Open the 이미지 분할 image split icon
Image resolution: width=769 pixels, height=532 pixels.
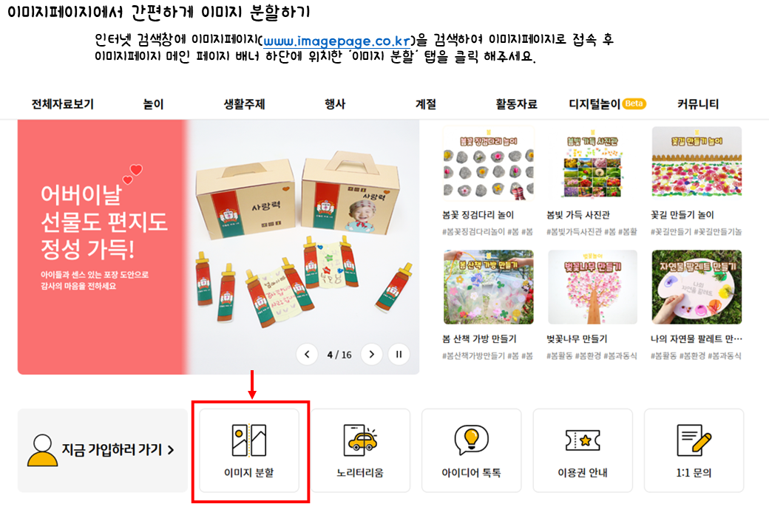click(x=248, y=440)
